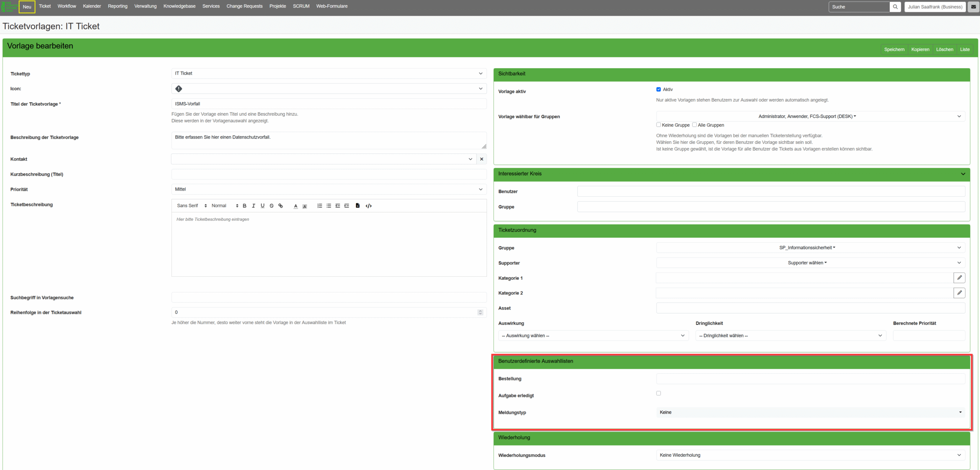The width and height of the screenshot is (980, 470).
Task: Toggle italic text in the description editor
Action: (x=253, y=206)
